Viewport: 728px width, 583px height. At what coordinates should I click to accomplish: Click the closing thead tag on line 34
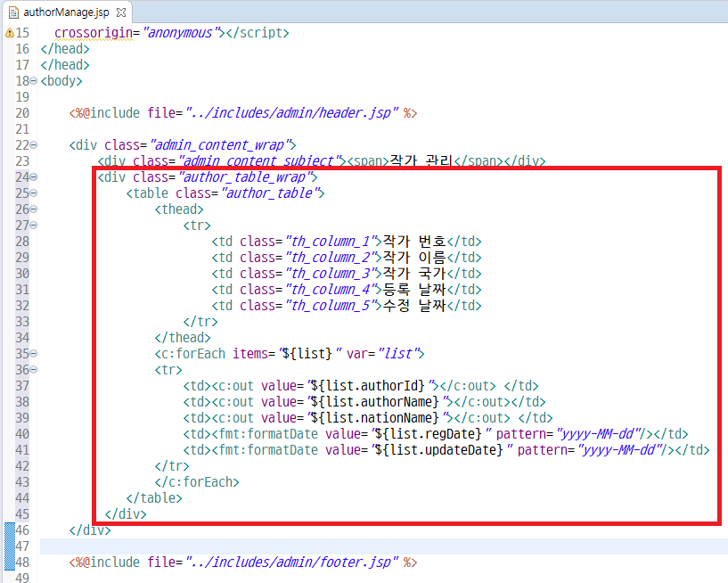(x=183, y=338)
